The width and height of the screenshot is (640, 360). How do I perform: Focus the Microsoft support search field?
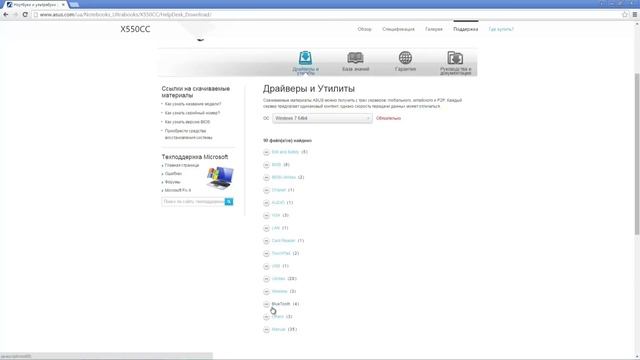pyautogui.click(x=193, y=202)
